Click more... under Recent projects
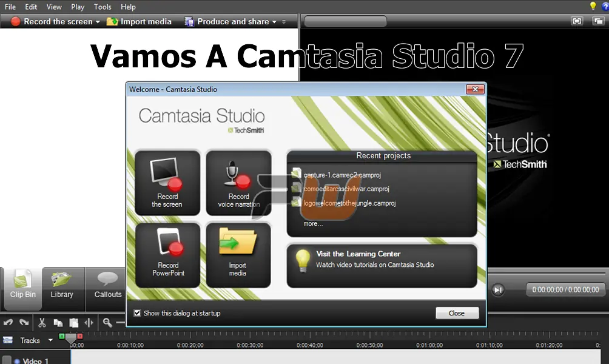The image size is (609, 364). coord(312,224)
